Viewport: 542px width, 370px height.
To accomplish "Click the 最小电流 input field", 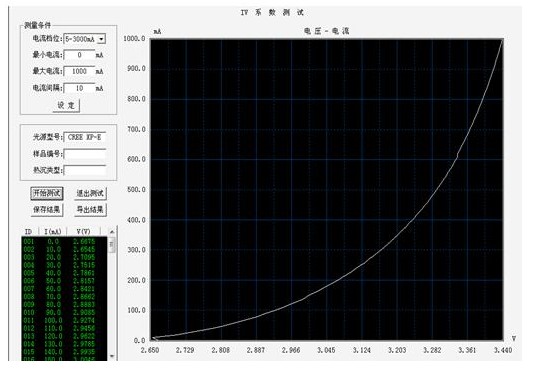I will pos(79,55).
